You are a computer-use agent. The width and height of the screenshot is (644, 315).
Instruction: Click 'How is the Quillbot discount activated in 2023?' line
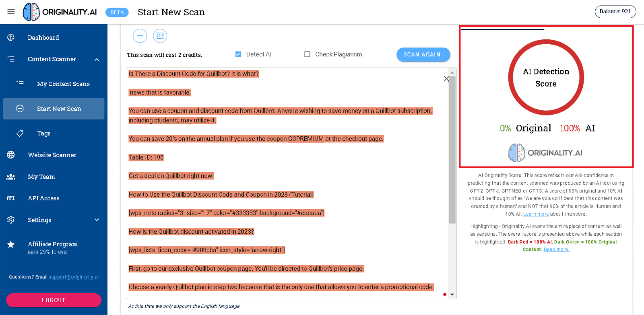(x=191, y=232)
